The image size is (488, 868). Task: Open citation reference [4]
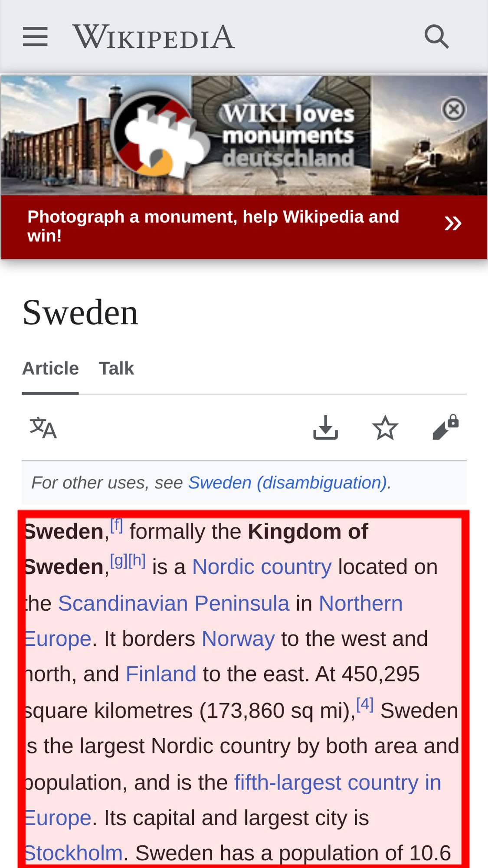coord(365,704)
